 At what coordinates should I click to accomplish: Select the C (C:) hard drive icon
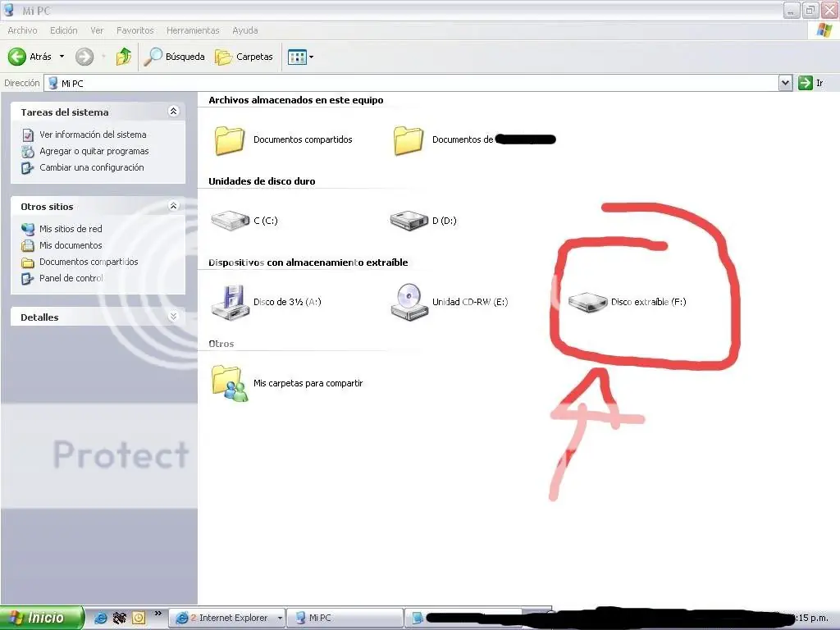pos(231,220)
